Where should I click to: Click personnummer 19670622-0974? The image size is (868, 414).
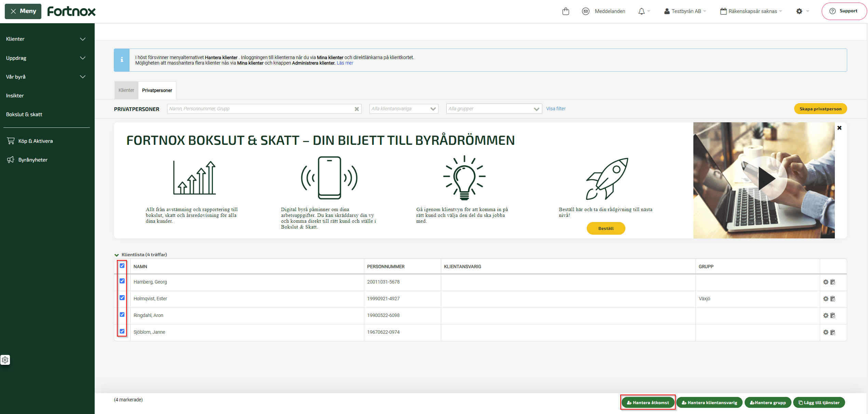click(383, 332)
